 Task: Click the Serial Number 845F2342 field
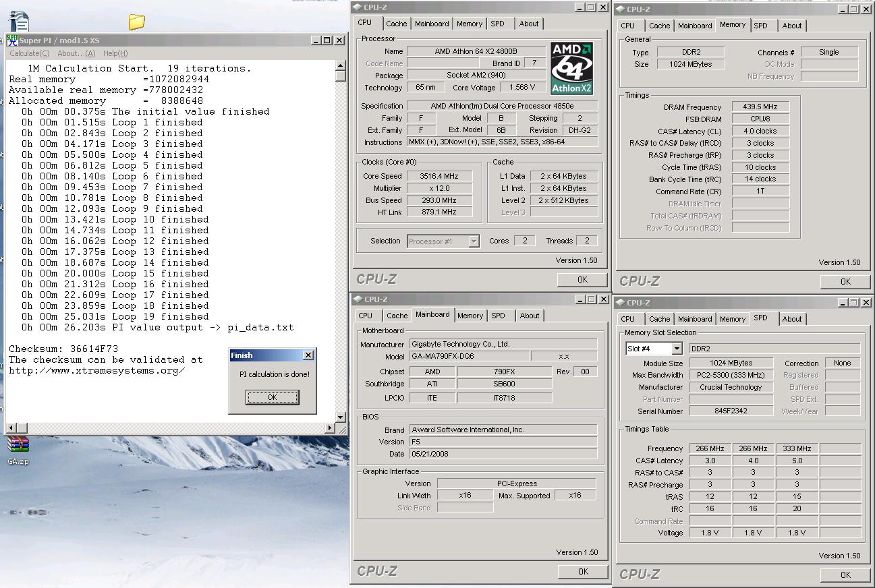[731, 411]
